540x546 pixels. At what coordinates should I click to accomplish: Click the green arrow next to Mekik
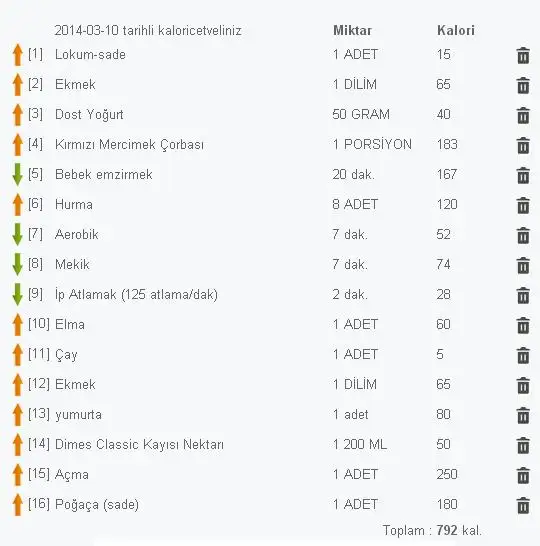17,264
